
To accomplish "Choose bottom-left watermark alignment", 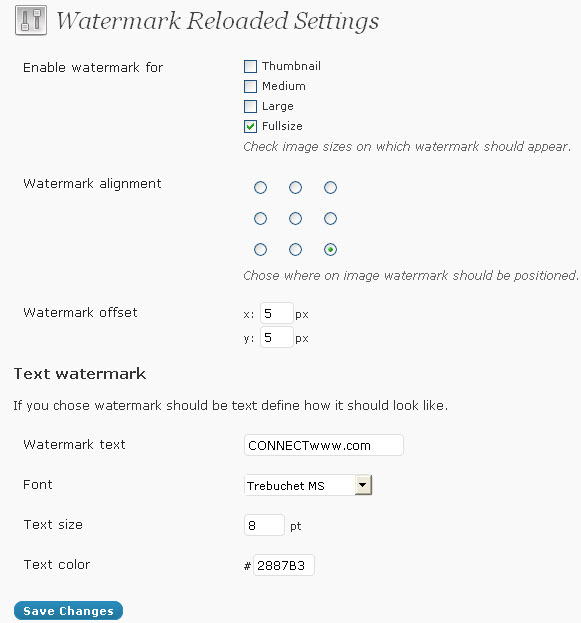I will tap(260, 250).
